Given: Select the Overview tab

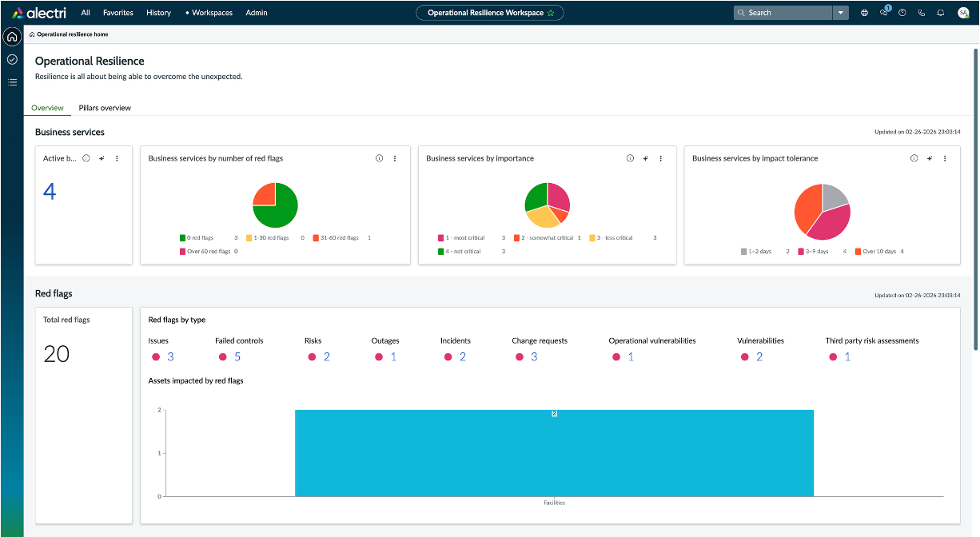Looking at the screenshot, I should pos(47,108).
